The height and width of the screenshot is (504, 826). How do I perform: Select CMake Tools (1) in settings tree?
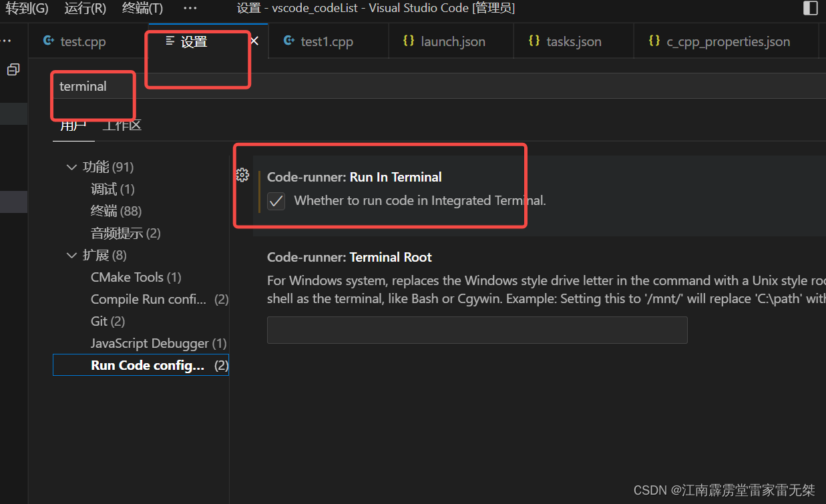[136, 277]
